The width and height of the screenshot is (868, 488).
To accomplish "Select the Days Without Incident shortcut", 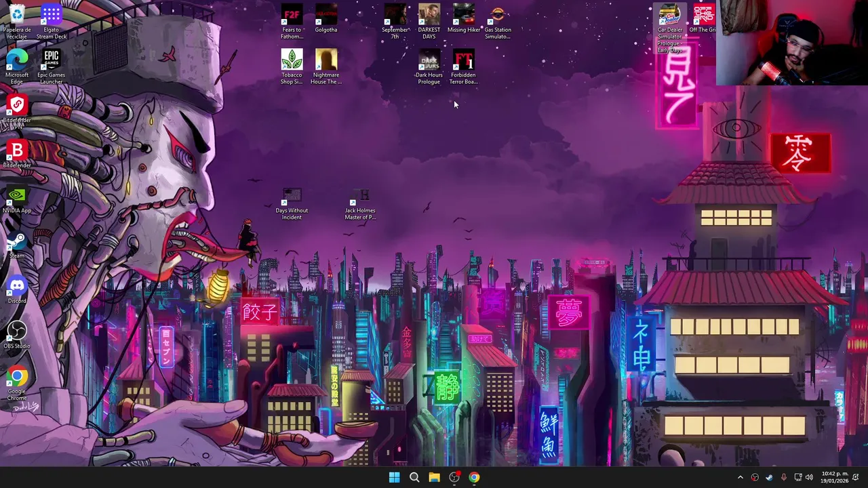I will pyautogui.click(x=292, y=203).
